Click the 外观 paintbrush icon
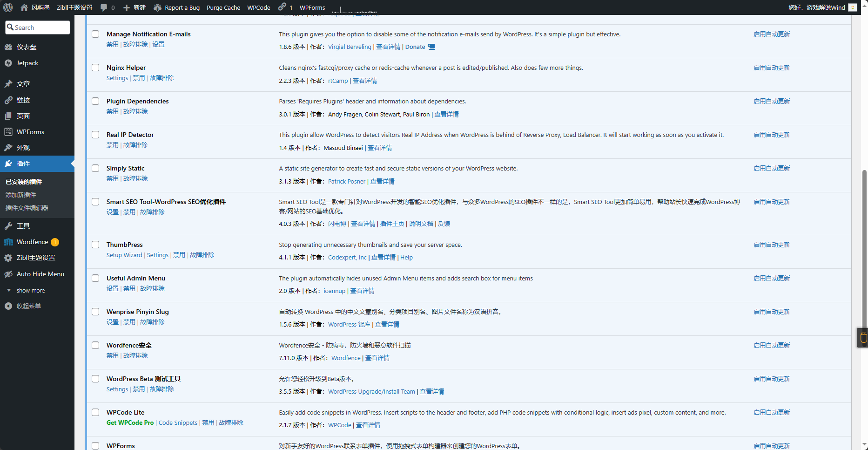This screenshot has height=450, width=868. (8, 148)
